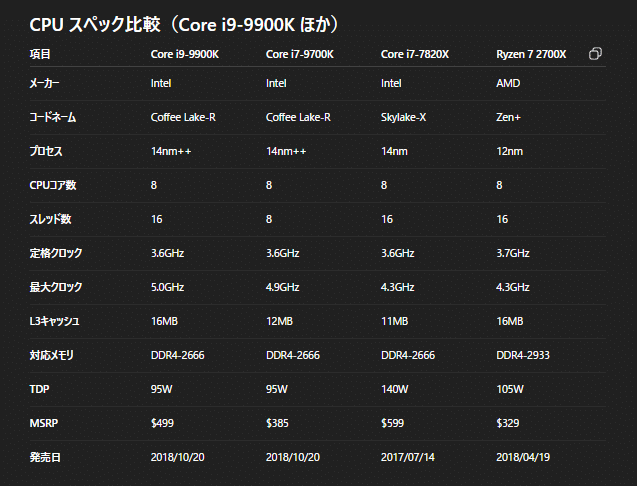Select the 'Core i7-9700K' column header
The image size is (637, 486).
[299, 54]
